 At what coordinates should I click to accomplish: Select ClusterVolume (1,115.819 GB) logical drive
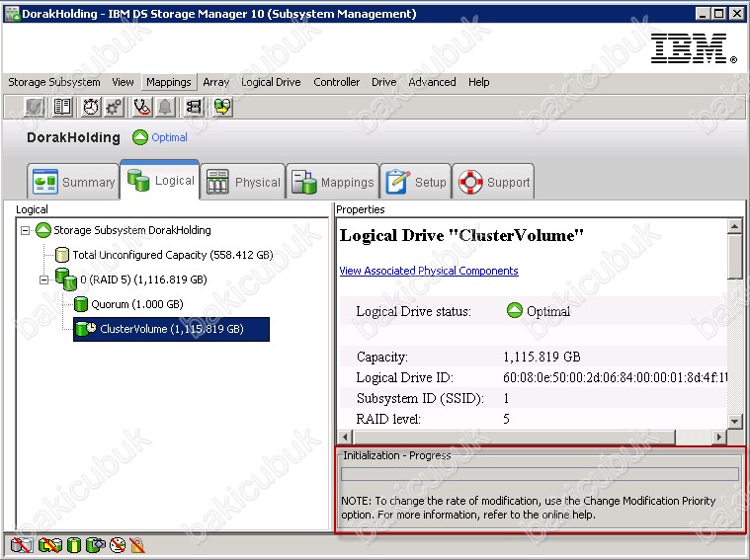(x=172, y=329)
